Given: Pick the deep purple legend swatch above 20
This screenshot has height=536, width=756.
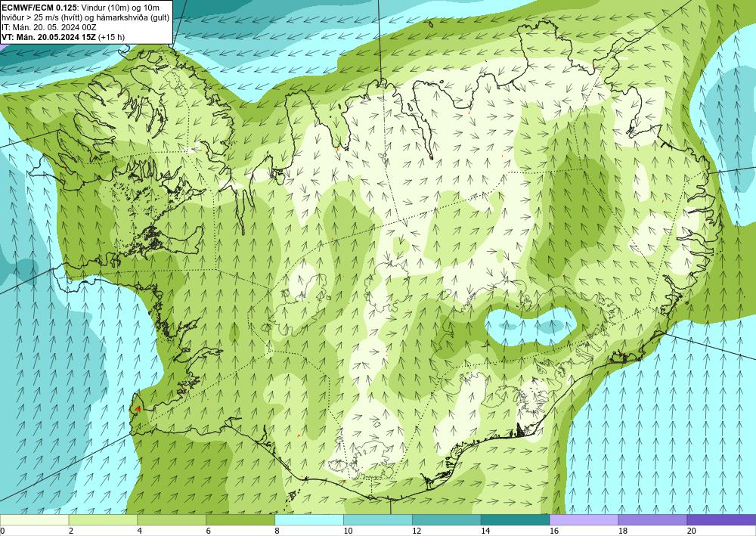Looking at the screenshot, I should 721,519.
